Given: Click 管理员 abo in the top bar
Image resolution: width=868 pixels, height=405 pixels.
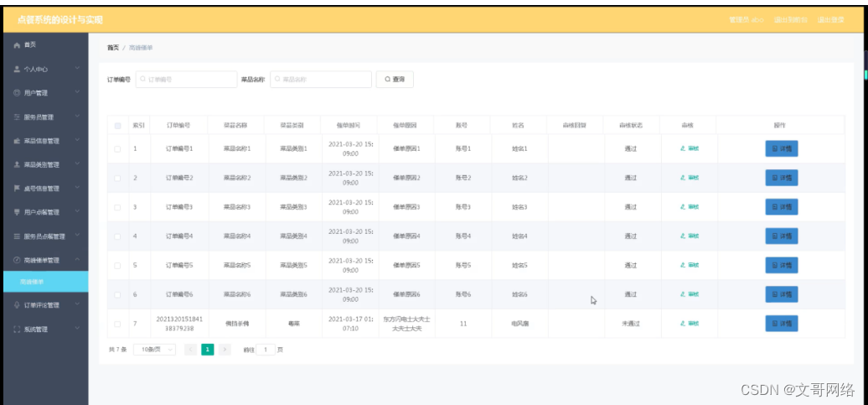Looking at the screenshot, I should [x=747, y=20].
